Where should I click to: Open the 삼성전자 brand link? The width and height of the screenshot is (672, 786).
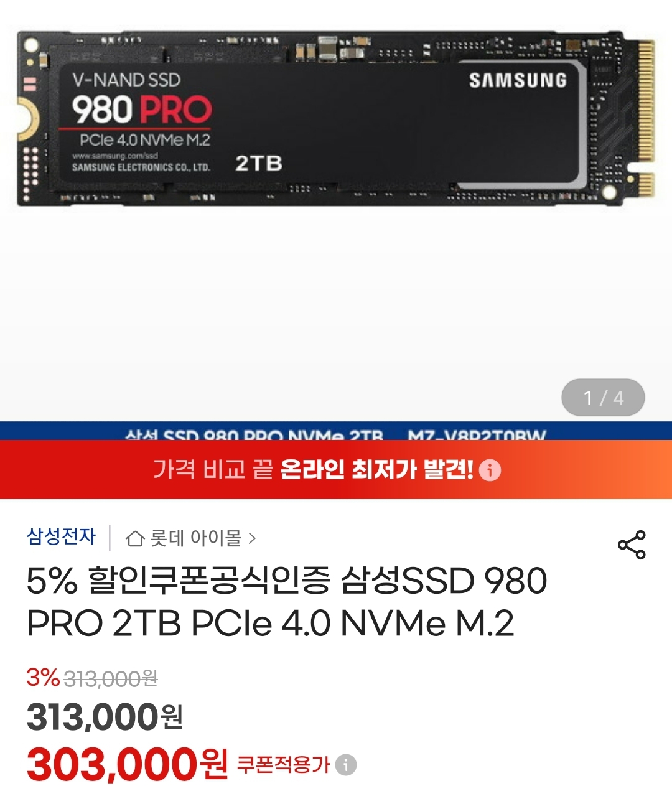pos(61,536)
